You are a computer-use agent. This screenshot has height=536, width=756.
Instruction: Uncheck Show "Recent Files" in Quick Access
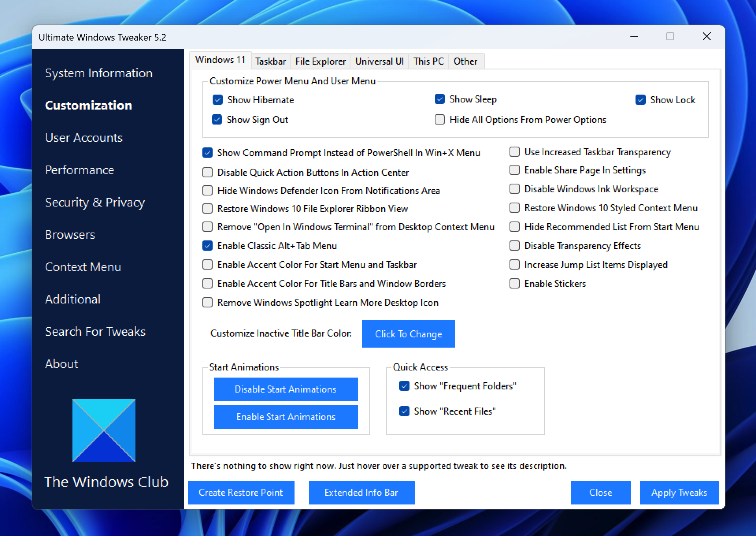pyautogui.click(x=404, y=411)
